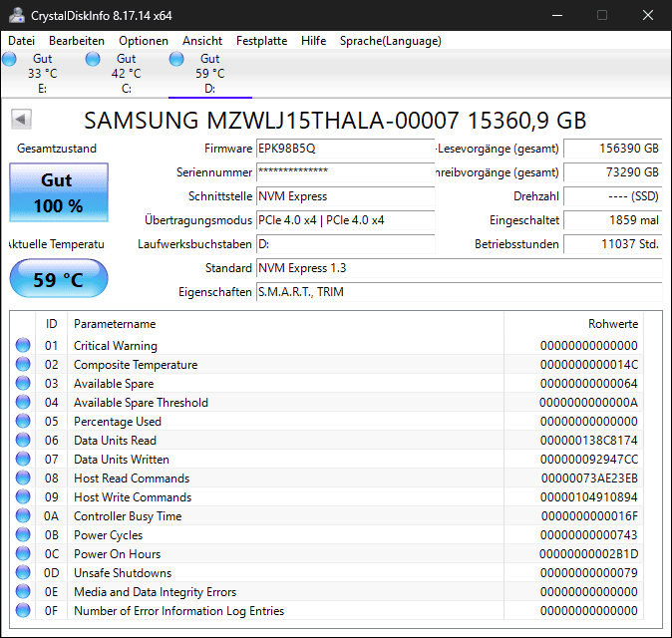This screenshot has height=638, width=672.
Task: Click status orb for Available Spare Threshold row
Action: pyautogui.click(x=23, y=402)
